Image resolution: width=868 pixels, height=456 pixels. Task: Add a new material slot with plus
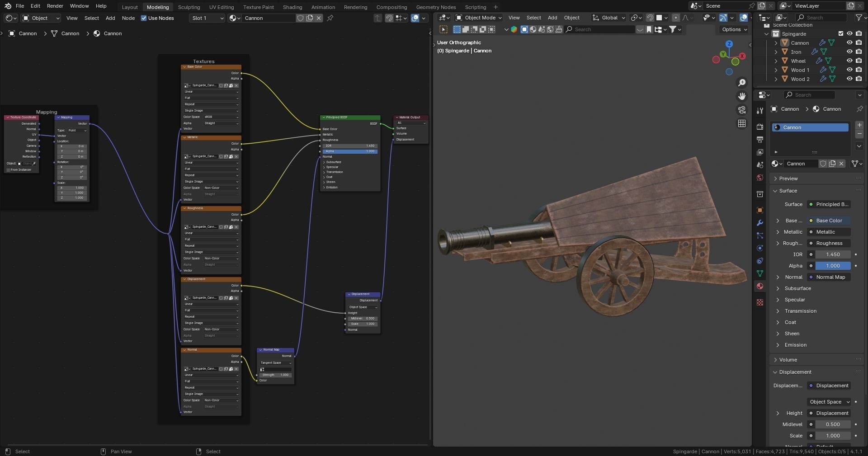click(859, 125)
